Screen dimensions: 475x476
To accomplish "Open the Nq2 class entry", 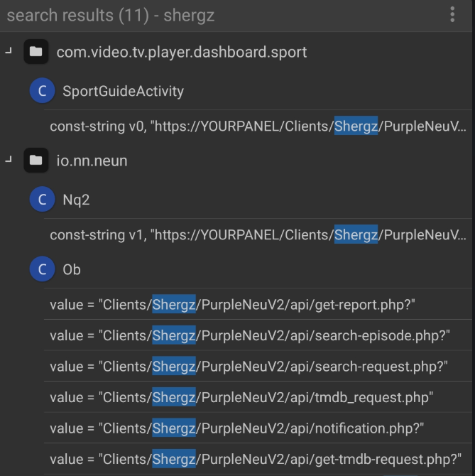I will 76,200.
